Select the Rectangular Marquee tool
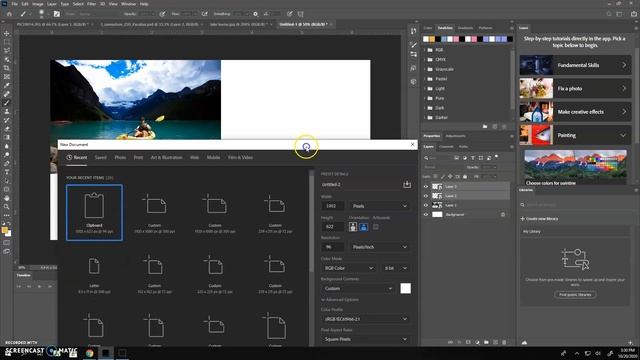The width and height of the screenshot is (640, 360). tap(7, 42)
